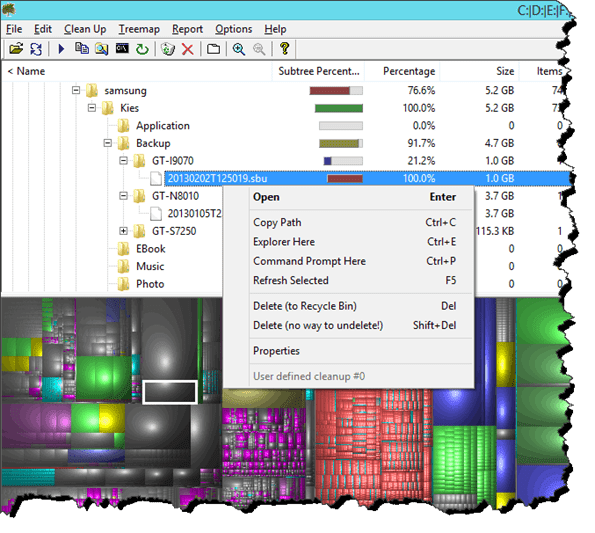Viewport: 595px width, 533px height.
Task: Click the EBook folder icon
Action: pos(123,249)
